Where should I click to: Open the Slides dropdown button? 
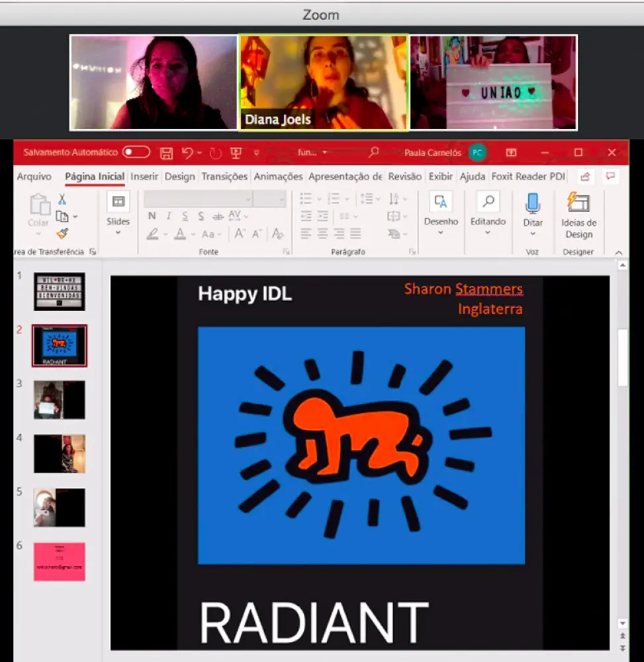[118, 214]
